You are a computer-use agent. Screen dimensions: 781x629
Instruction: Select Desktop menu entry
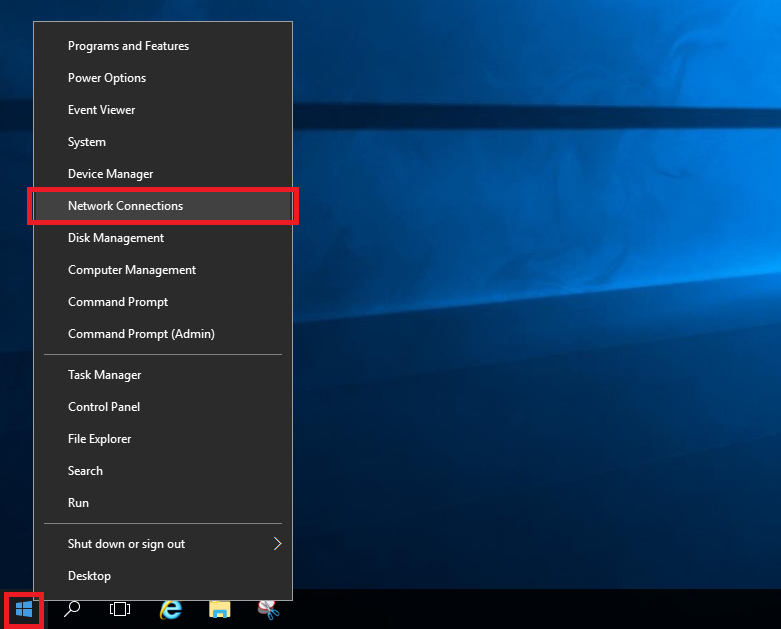[x=163, y=576]
